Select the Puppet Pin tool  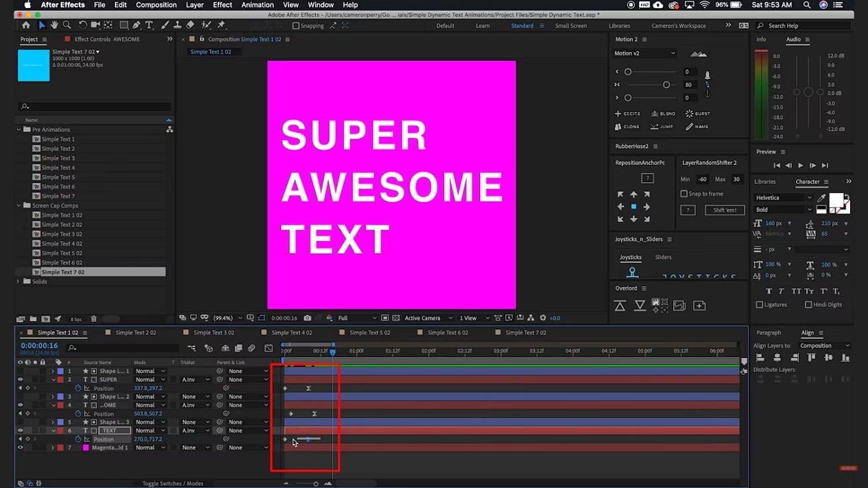coord(221,25)
